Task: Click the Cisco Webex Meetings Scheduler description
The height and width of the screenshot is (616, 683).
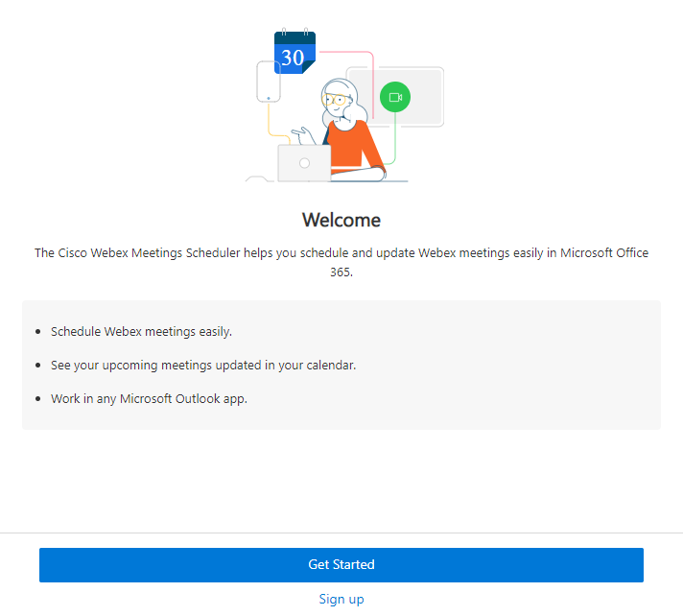Action: (x=341, y=262)
